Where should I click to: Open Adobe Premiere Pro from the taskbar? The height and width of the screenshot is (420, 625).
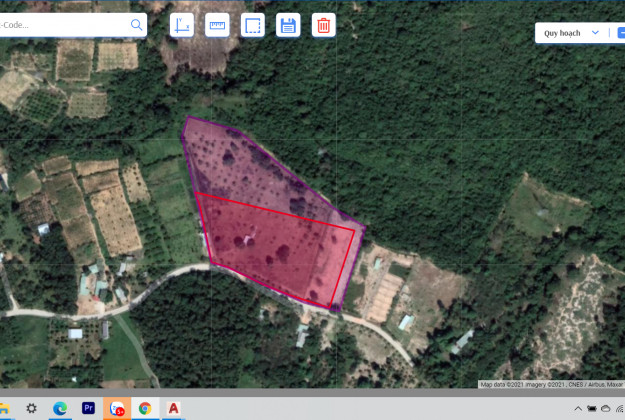pos(89,408)
